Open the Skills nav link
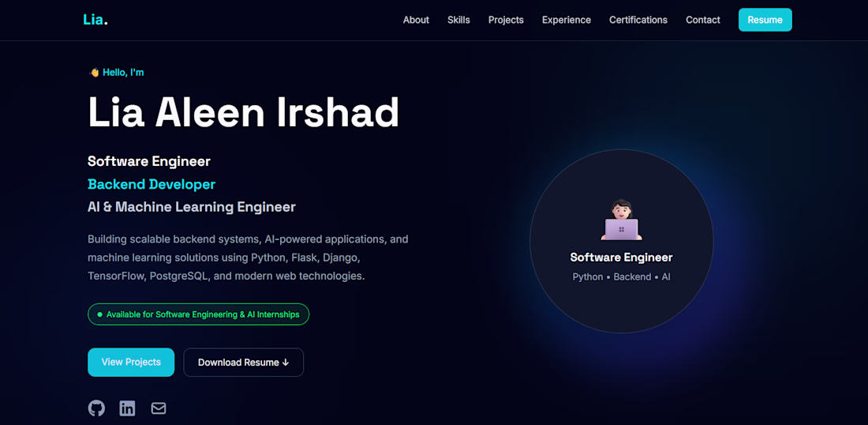This screenshot has height=425, width=868. 458,20
